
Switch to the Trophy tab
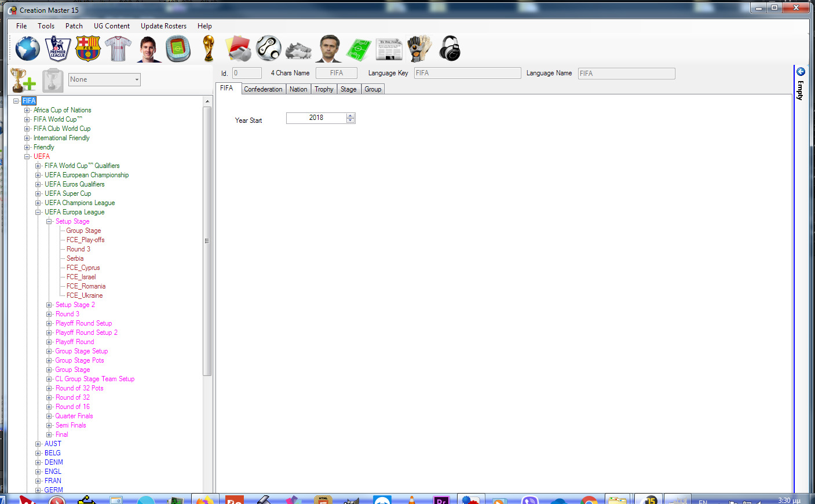coord(324,89)
